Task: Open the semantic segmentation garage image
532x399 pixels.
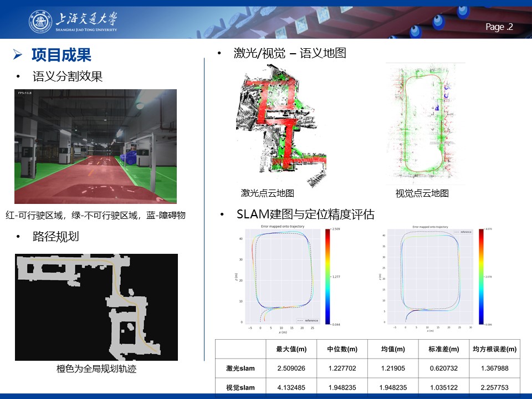Action: pos(95,146)
